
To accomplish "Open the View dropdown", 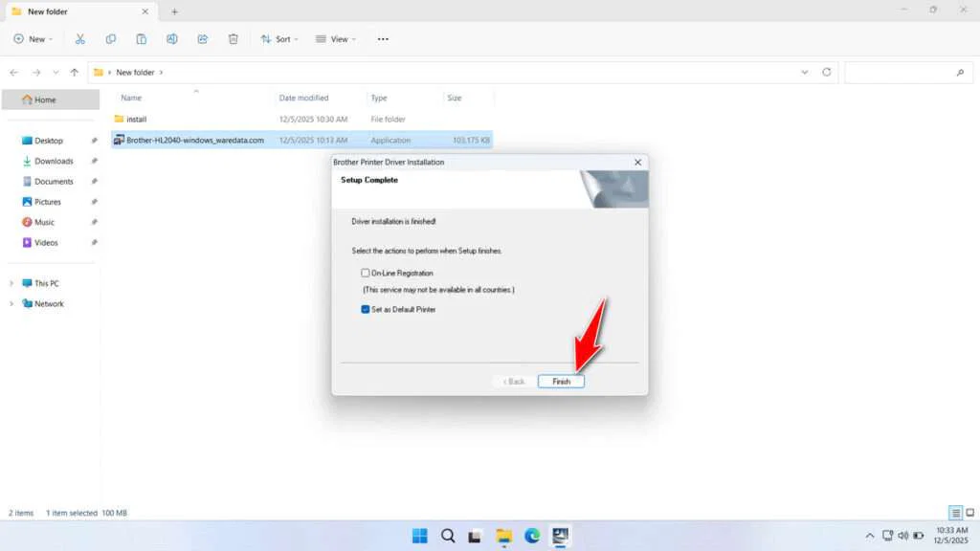I will pyautogui.click(x=336, y=38).
